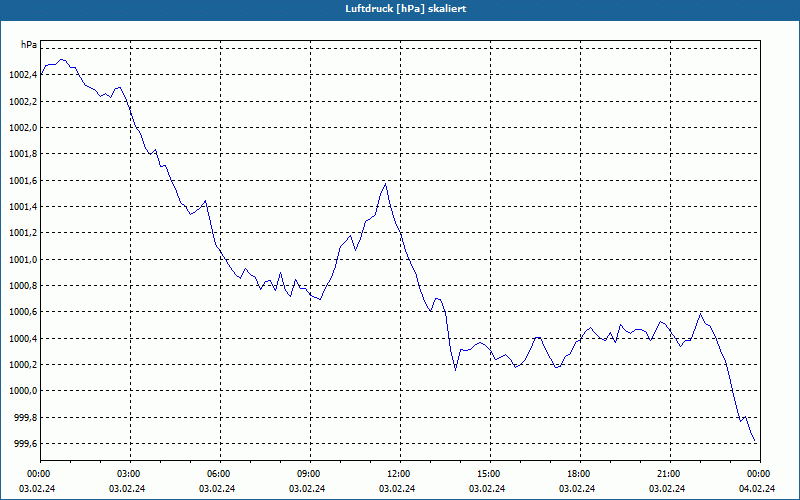Image resolution: width=800 pixels, height=500 pixels.
Task: Click the "18:00" x-axis time label
Action: (x=580, y=474)
